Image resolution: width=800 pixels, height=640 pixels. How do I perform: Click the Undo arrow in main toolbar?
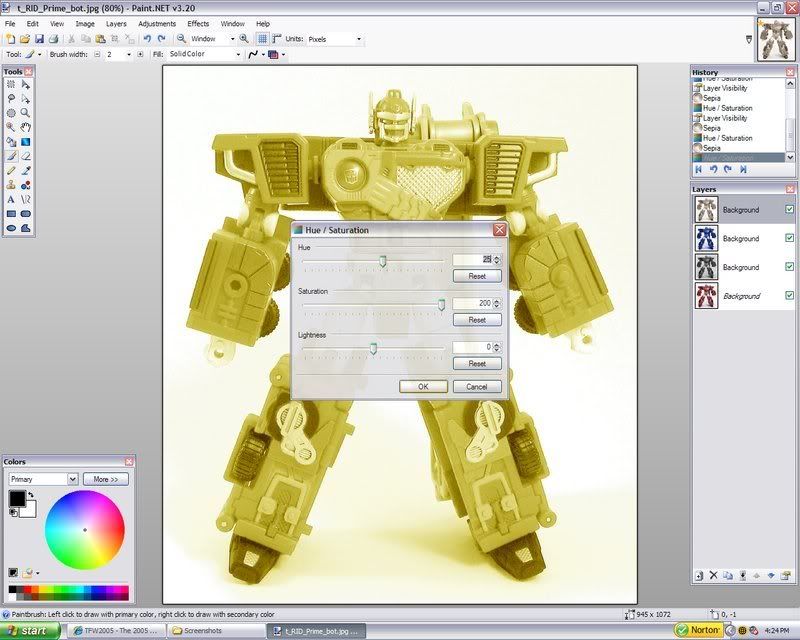147,39
